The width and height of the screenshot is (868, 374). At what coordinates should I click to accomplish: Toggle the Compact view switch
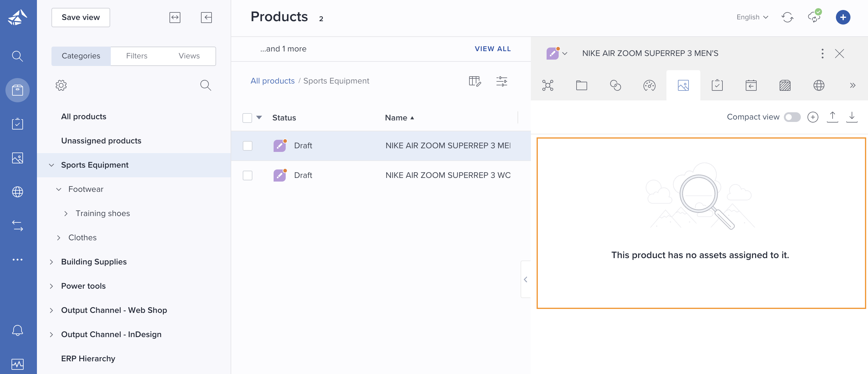[x=792, y=117]
